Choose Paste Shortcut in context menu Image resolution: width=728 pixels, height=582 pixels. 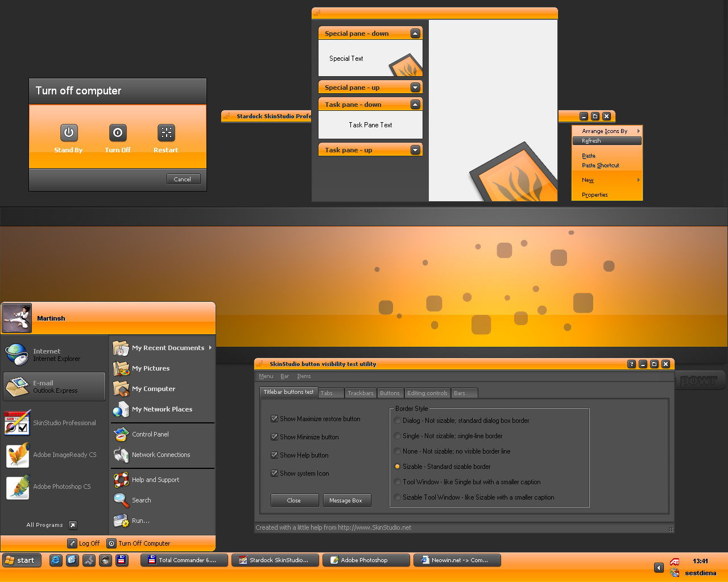(x=607, y=165)
